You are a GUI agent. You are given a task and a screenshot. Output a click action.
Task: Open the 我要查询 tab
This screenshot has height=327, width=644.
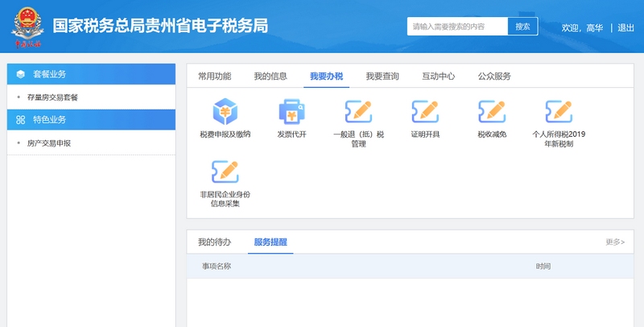click(382, 76)
